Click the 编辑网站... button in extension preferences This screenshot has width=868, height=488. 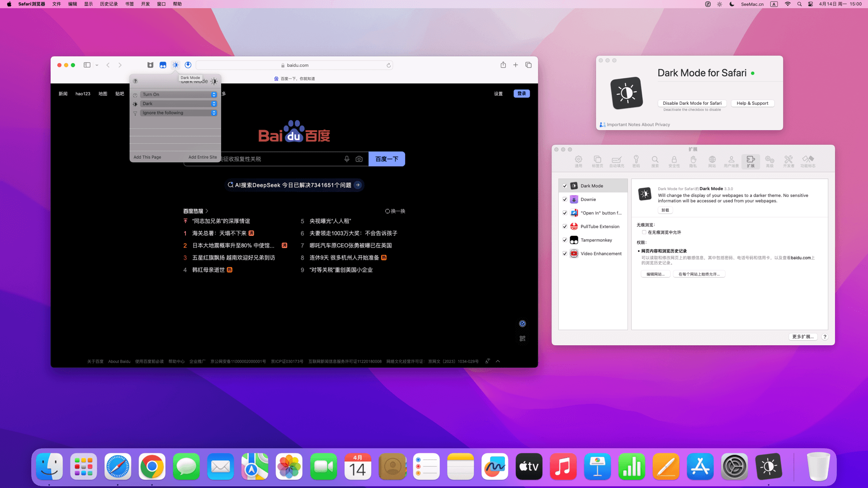pyautogui.click(x=655, y=274)
